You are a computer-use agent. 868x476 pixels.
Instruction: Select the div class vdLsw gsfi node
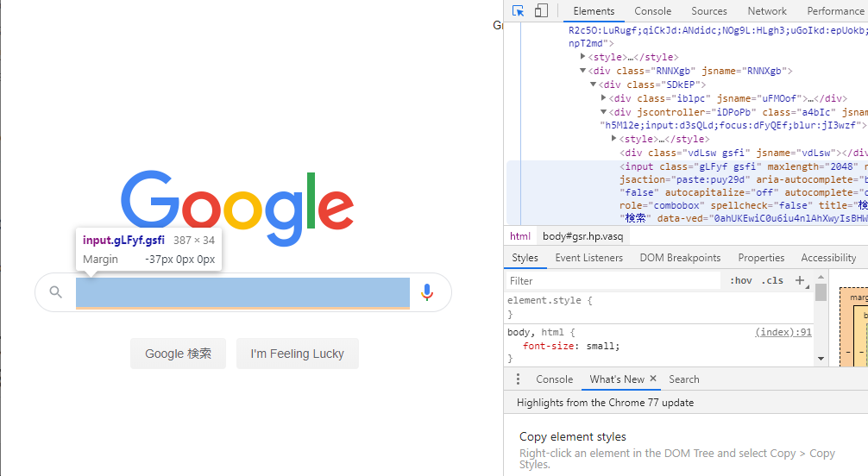coord(744,153)
